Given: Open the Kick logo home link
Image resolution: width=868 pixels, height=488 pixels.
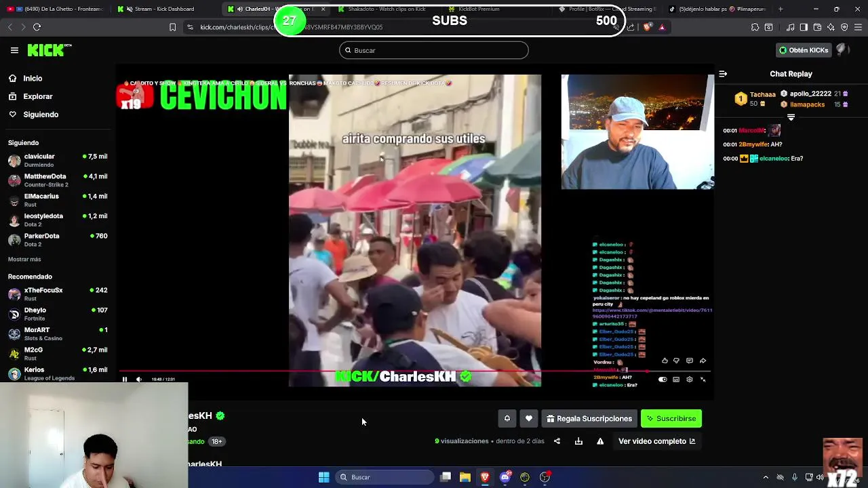Looking at the screenshot, I should 49,49.
